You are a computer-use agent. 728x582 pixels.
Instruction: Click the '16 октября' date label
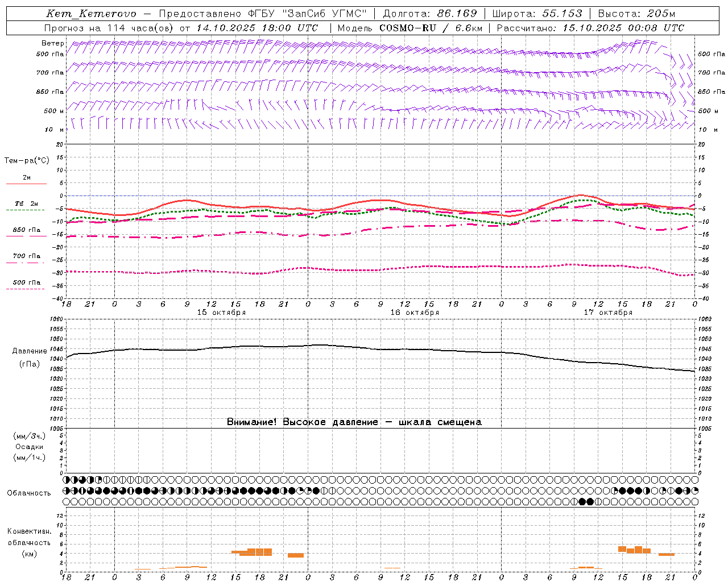[x=415, y=313]
